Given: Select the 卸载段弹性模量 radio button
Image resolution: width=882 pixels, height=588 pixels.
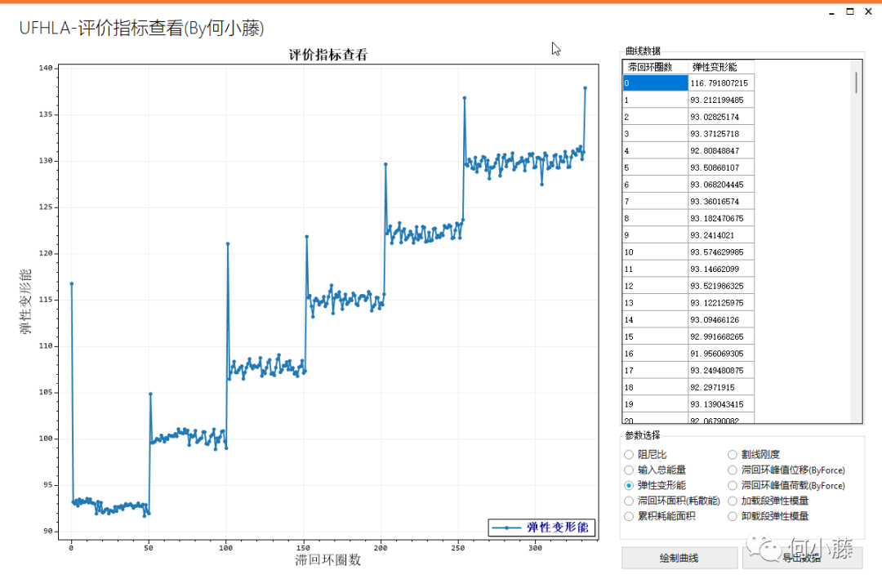Looking at the screenshot, I should 733,516.
